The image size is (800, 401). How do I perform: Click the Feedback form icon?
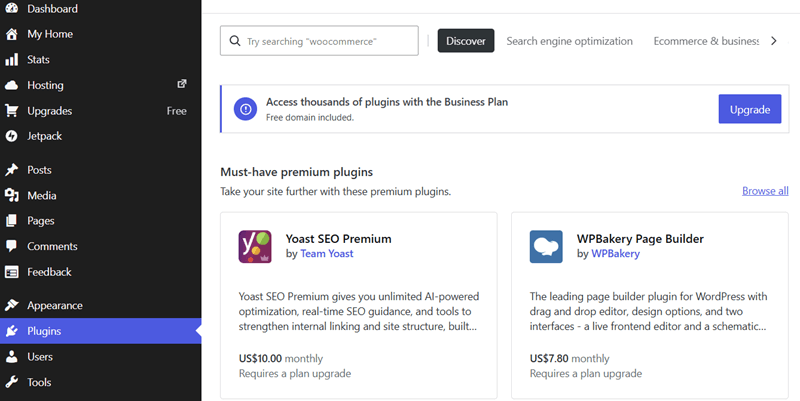11,272
